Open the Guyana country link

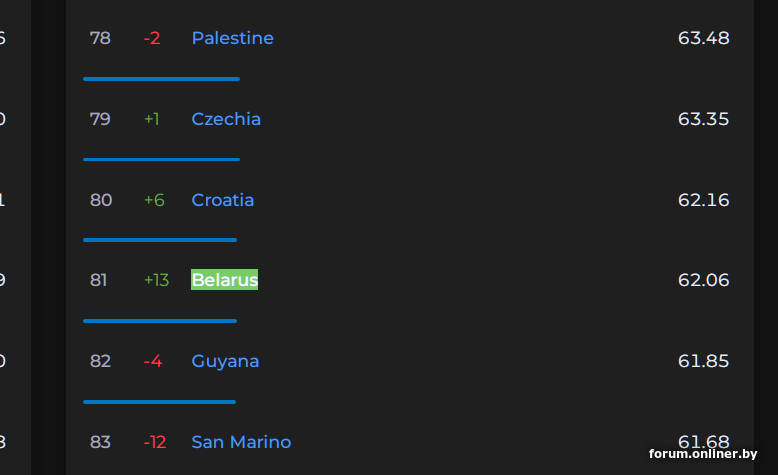225,361
